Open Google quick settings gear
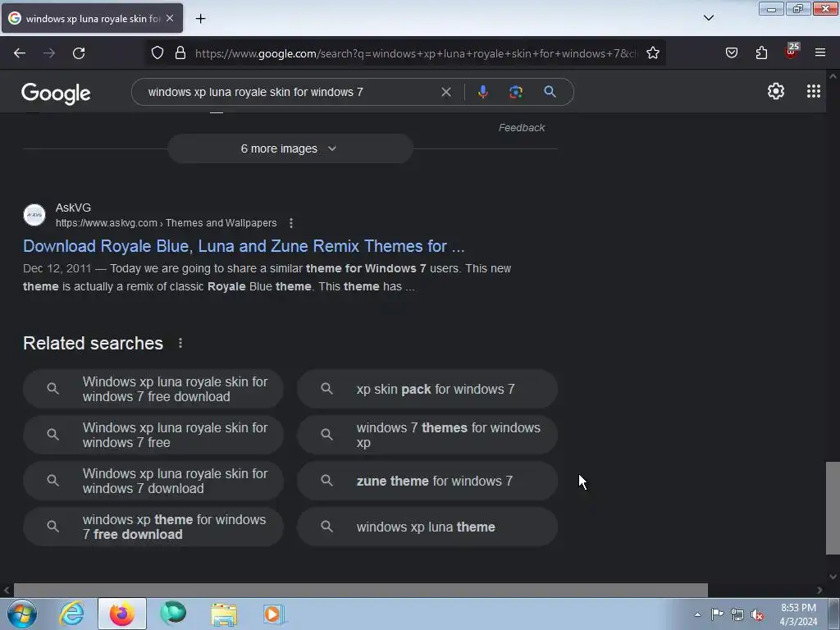The width and height of the screenshot is (840, 630). coord(776,92)
